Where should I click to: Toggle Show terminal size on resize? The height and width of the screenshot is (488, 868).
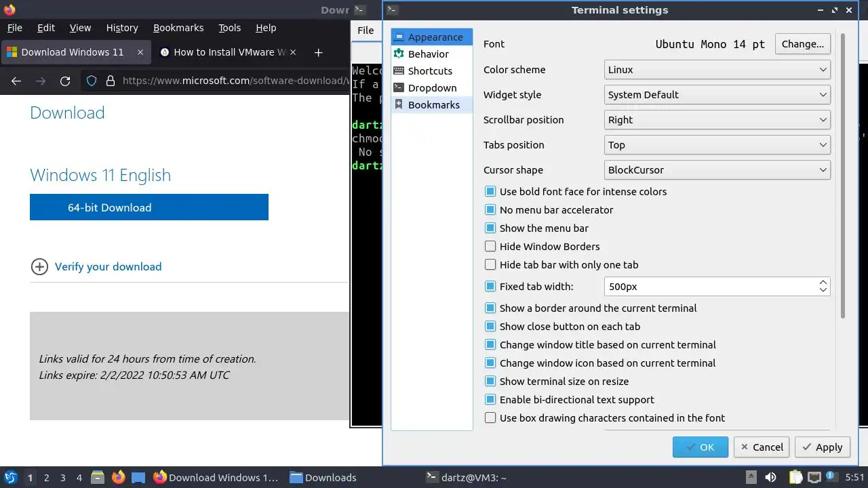coord(490,382)
